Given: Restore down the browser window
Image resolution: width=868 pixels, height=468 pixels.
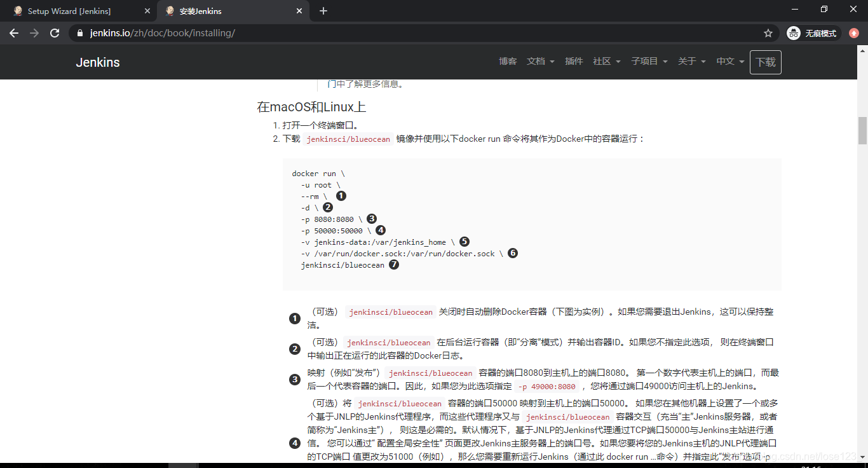Looking at the screenshot, I should click(824, 9).
